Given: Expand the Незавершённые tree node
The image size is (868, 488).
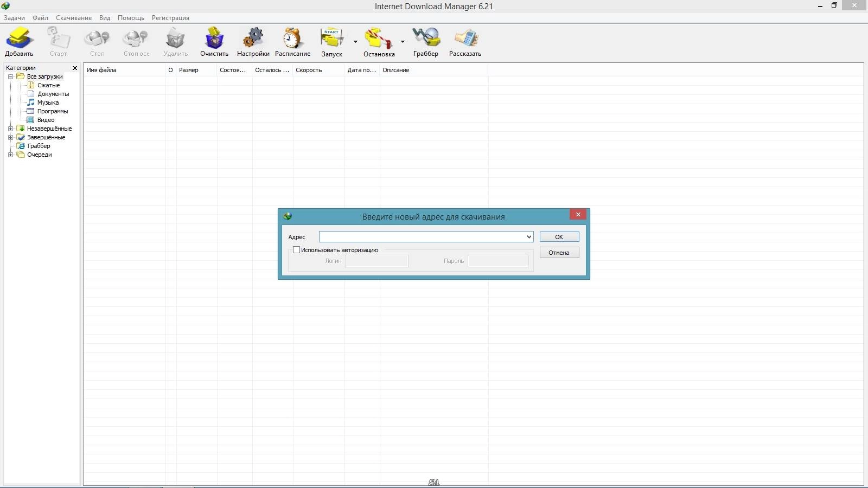Looking at the screenshot, I should (10, 129).
